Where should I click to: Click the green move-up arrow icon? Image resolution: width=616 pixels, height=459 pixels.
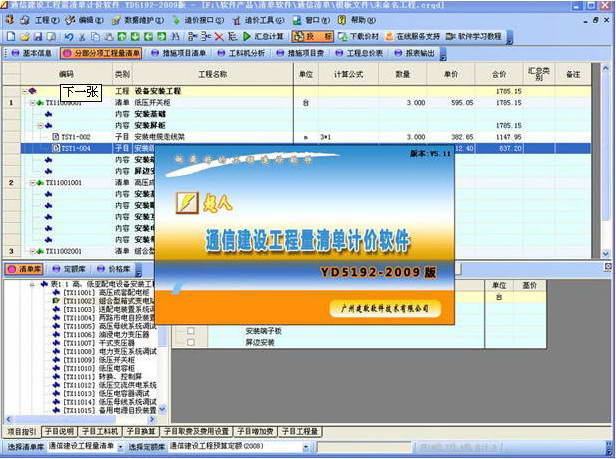[122, 37]
